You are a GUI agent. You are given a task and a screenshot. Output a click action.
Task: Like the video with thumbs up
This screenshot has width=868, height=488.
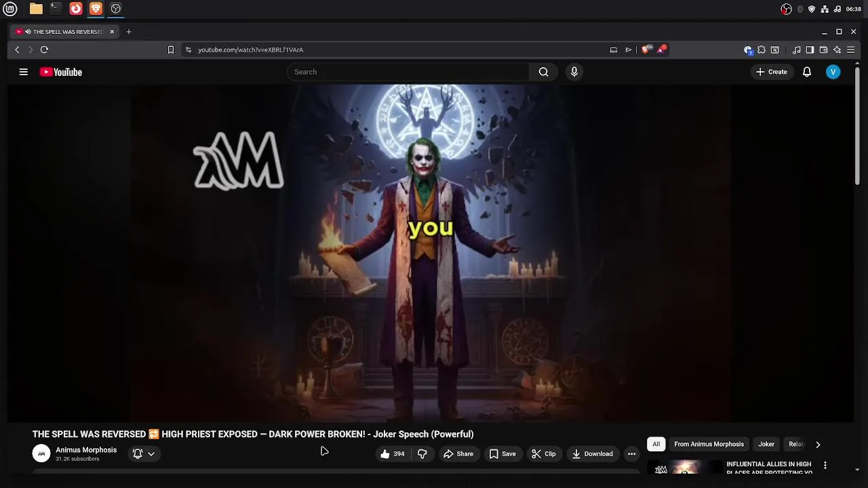point(393,454)
